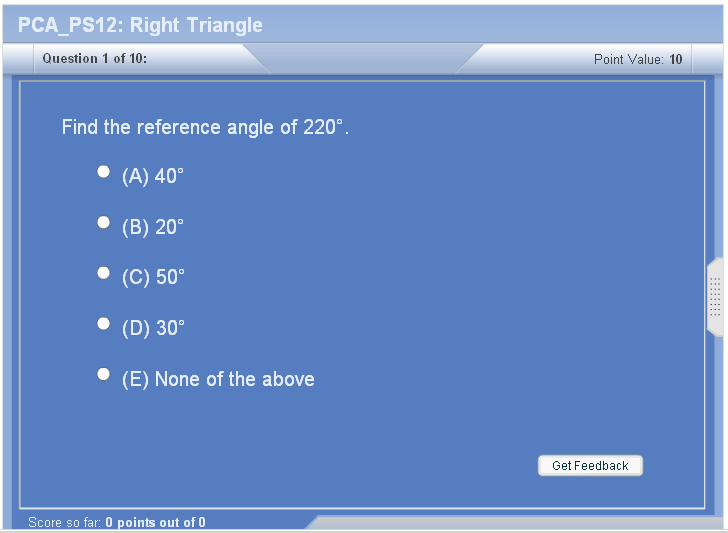This screenshot has height=533, width=728.
Task: Pick radio button for answer (C) 50°
Action: (x=104, y=273)
